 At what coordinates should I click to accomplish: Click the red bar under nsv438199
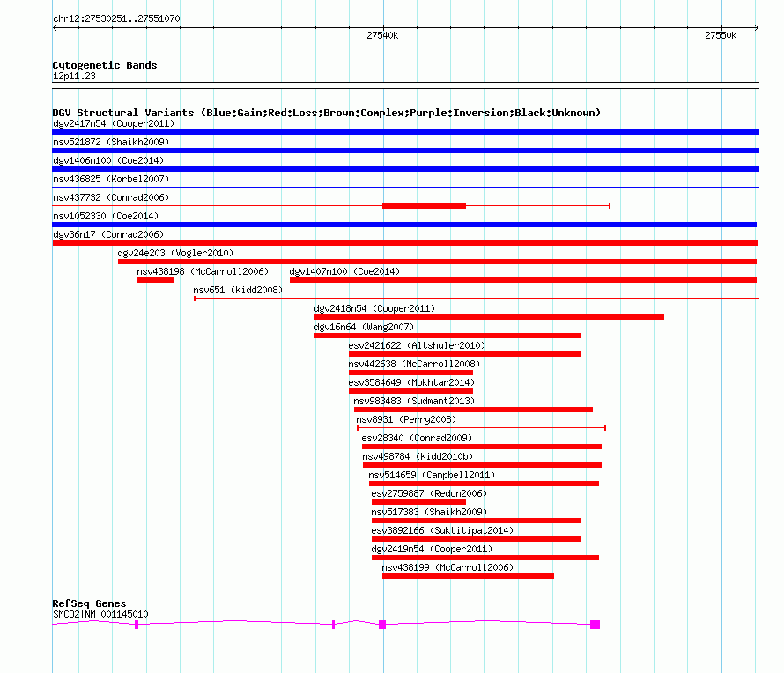pyautogui.click(x=468, y=576)
